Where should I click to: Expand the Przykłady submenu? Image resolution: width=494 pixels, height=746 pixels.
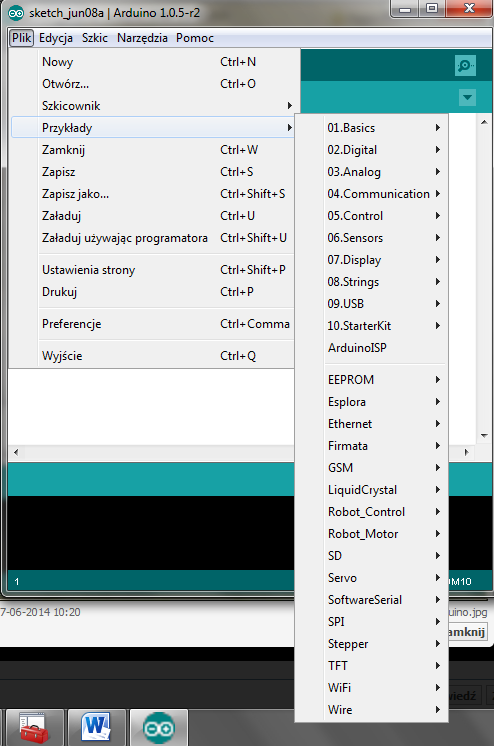[152, 128]
